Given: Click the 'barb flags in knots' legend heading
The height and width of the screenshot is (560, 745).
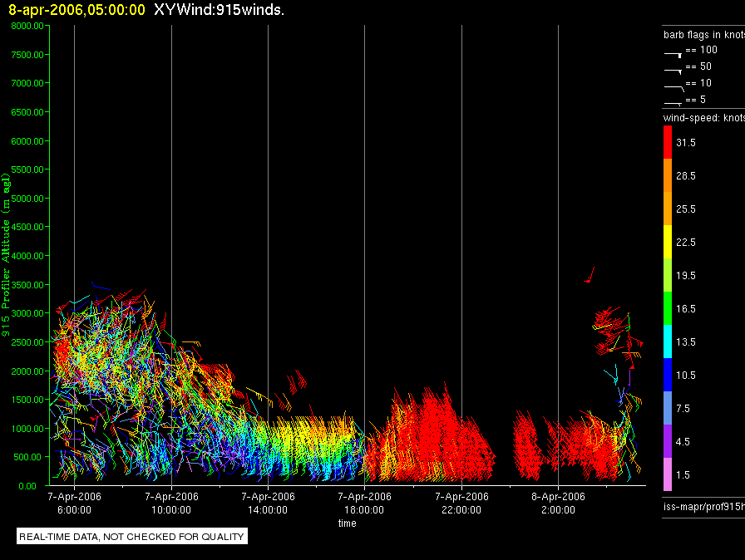Looking at the screenshot, I should (x=704, y=35).
